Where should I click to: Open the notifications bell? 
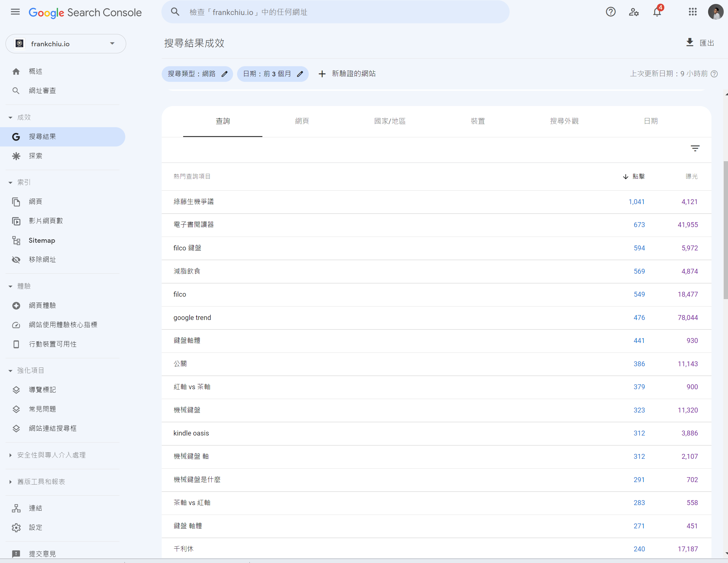pos(657,12)
